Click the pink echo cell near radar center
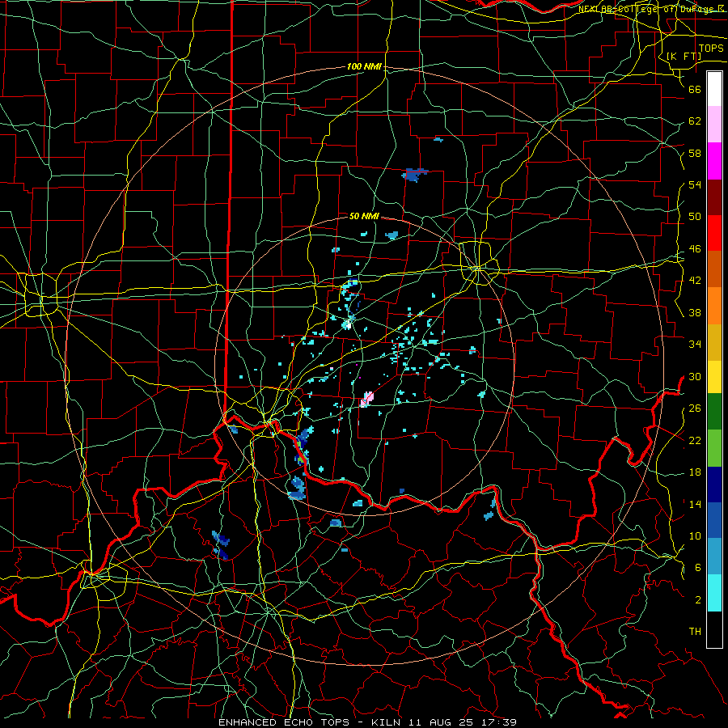This screenshot has width=728, height=728. [366, 400]
